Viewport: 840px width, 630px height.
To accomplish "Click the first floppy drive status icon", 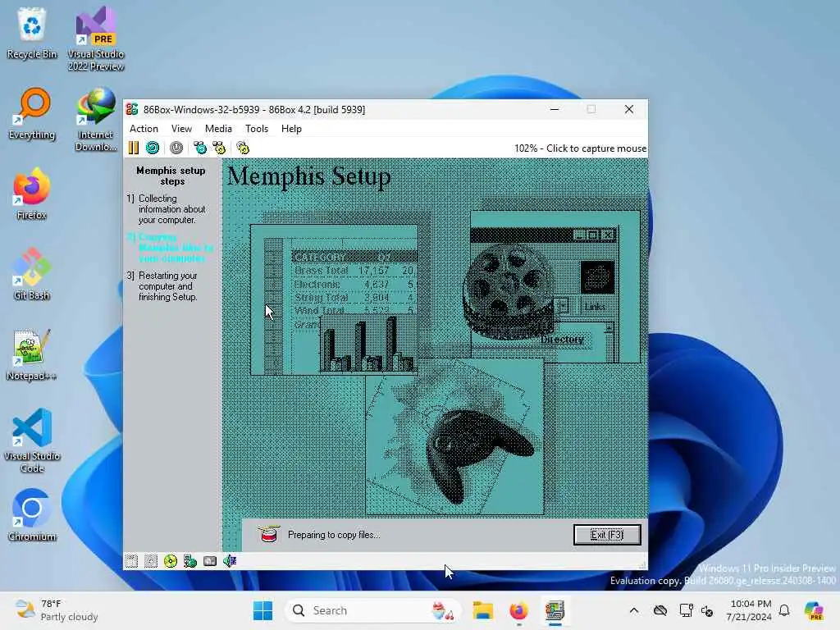I will [131, 561].
